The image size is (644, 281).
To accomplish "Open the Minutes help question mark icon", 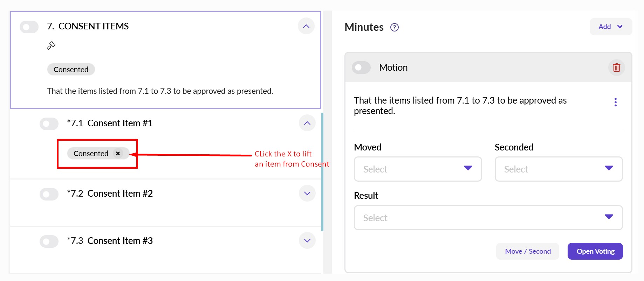I will point(395,27).
